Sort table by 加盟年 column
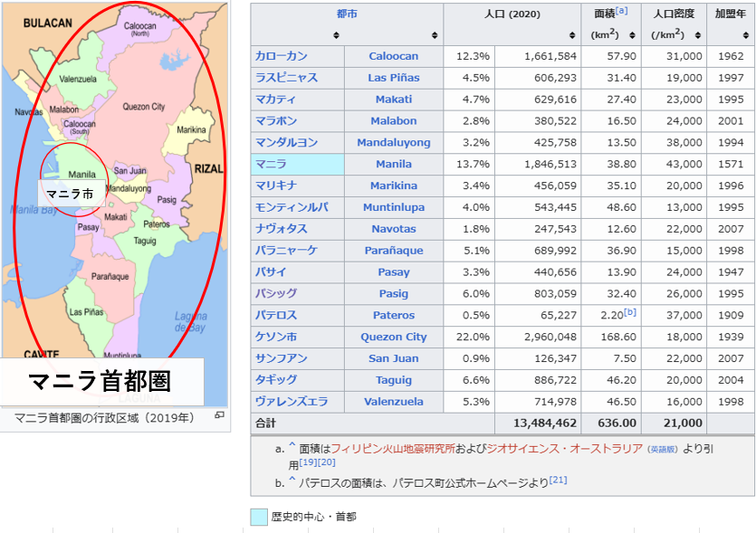The width and height of the screenshot is (756, 533). pyautogui.click(x=745, y=35)
